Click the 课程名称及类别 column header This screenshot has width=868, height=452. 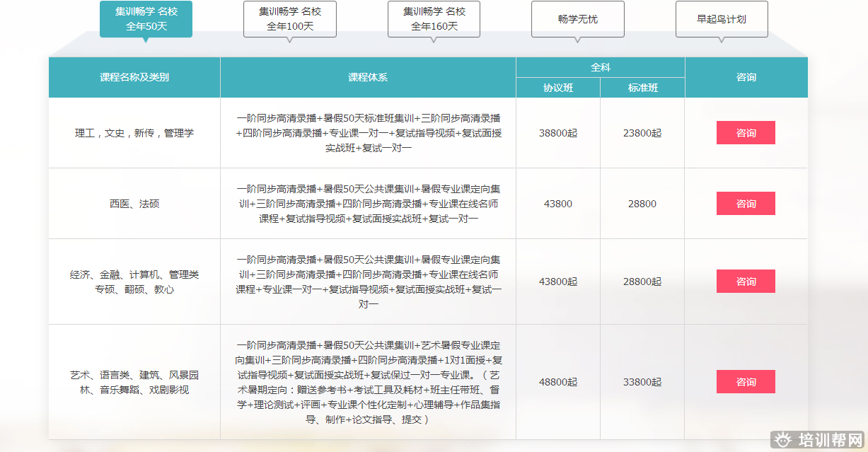(134, 77)
